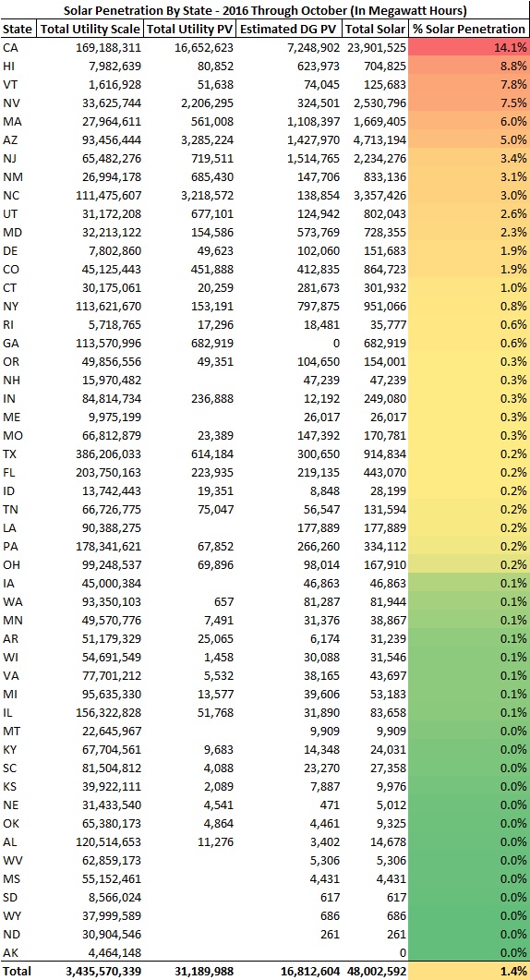This screenshot has width=530, height=980.
Task: Select the grand total 48,002,592 cell
Action: coord(375,972)
